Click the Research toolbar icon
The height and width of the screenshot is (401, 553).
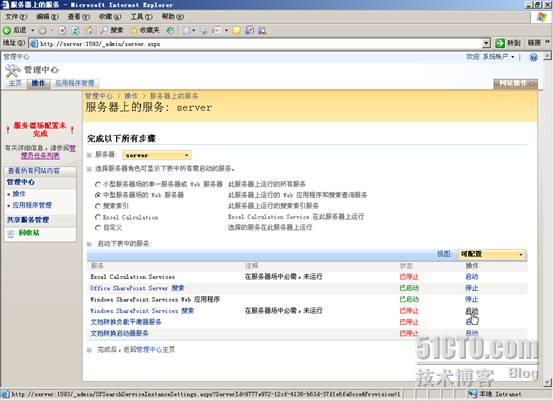[x=249, y=30]
